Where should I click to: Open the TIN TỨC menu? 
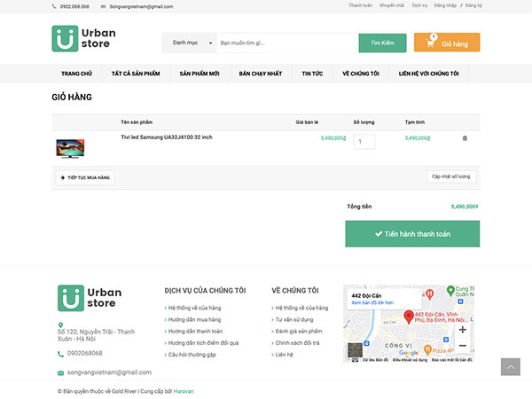312,74
